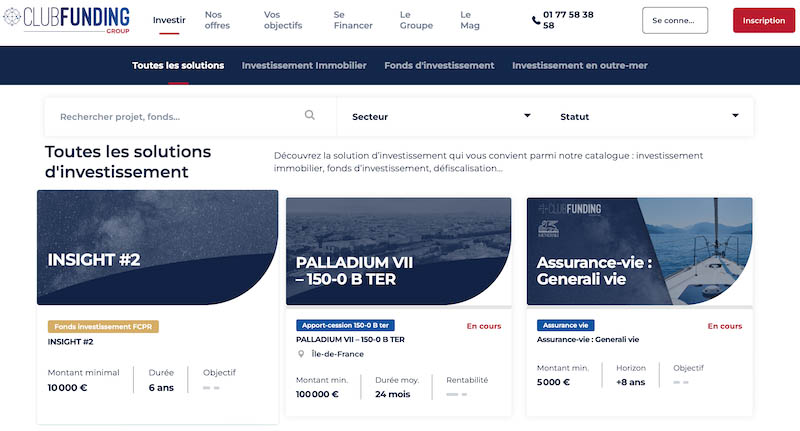Click the INSIGHT #2 title link
The height and width of the screenshot is (431, 800).
click(70, 342)
